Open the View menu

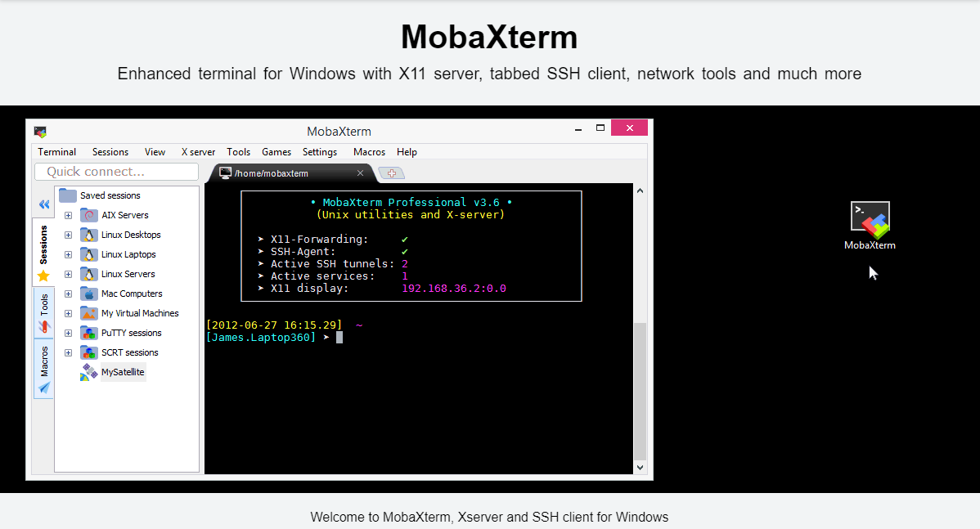click(x=155, y=152)
